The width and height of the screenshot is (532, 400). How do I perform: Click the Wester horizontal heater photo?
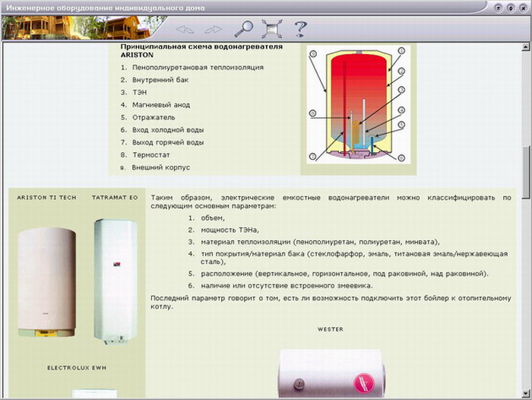(331, 373)
